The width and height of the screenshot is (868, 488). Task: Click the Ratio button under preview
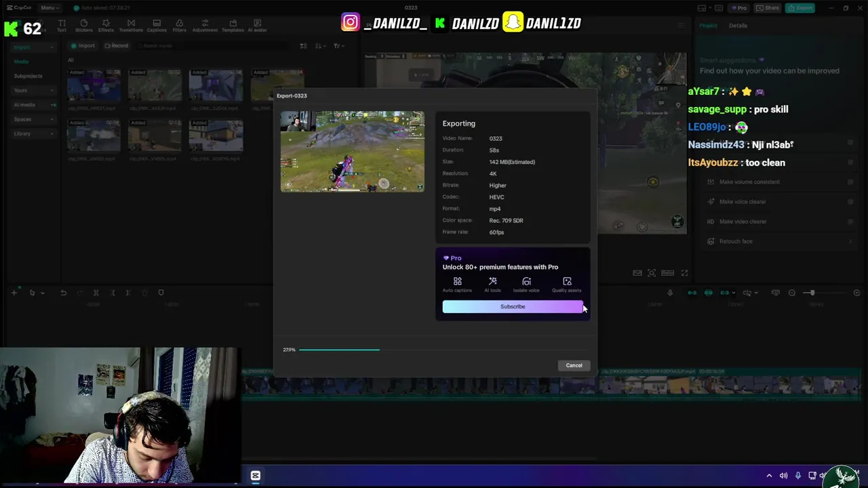tap(667, 273)
